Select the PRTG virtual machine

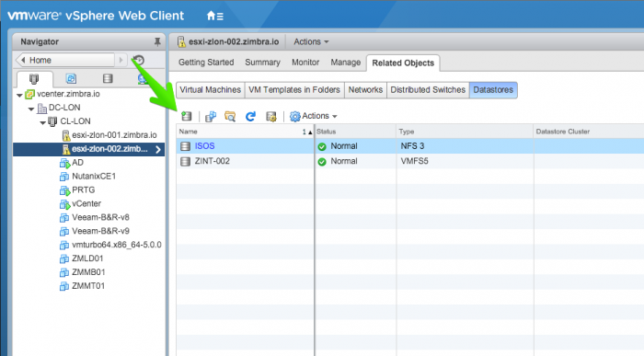tap(83, 190)
